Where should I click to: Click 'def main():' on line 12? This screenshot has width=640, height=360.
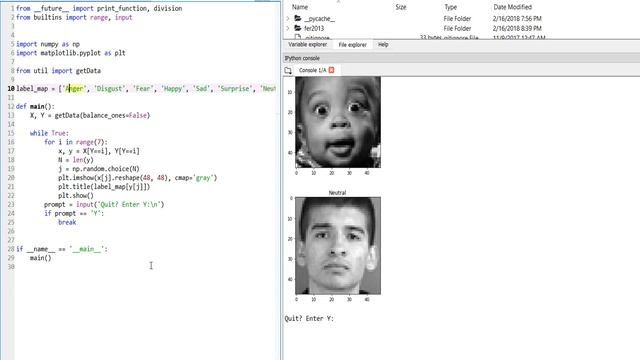tap(35, 107)
